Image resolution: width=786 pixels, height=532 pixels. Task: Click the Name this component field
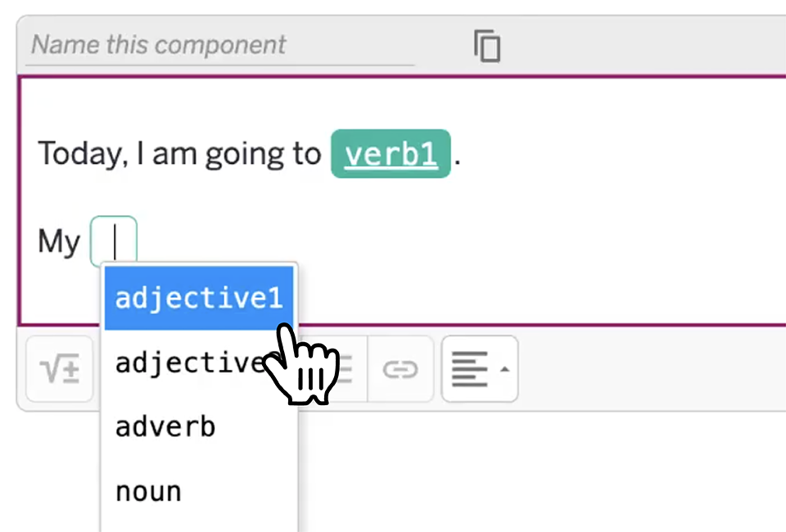tap(221, 45)
